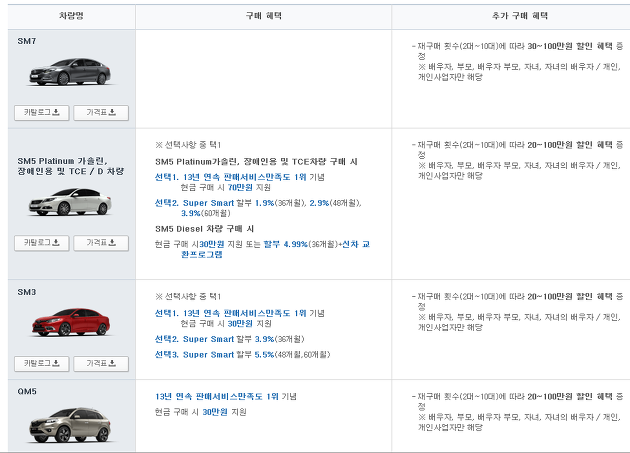Click SM3 '선택사항 중 택1' note

[x=188, y=297]
